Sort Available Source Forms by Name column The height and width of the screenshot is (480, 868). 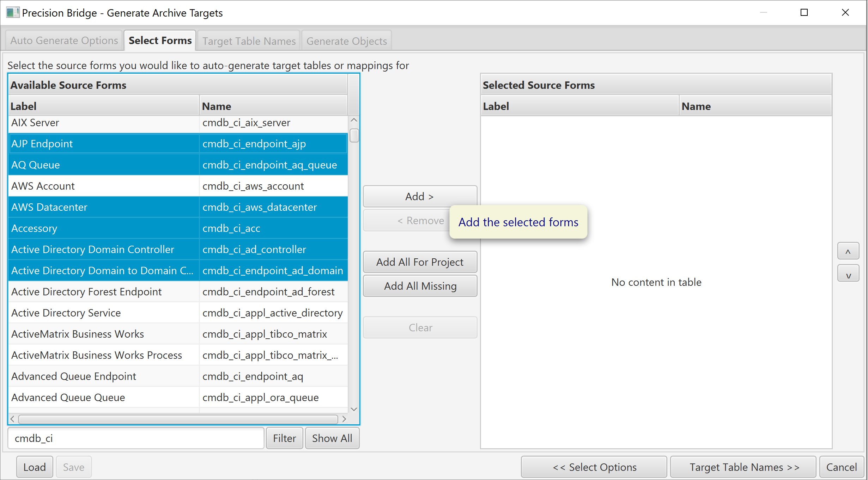click(274, 106)
